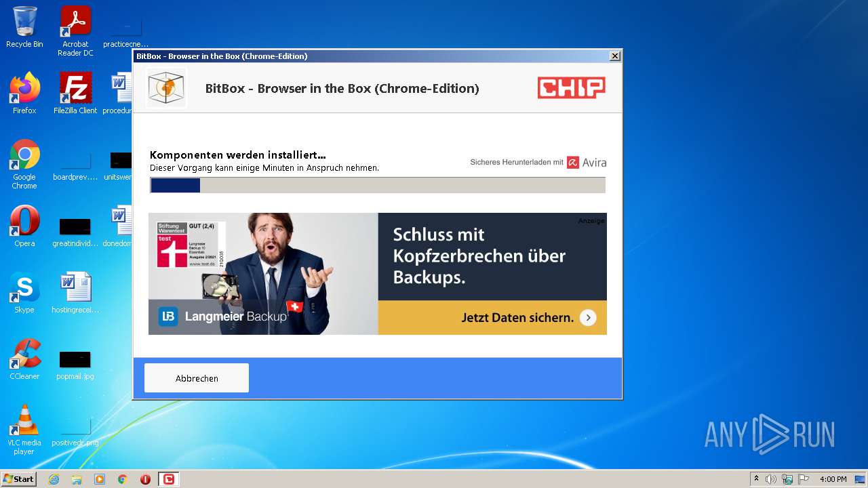Viewport: 868px width, 488px height.
Task: Select the hostingrecei... Word document icon
Action: point(75,293)
